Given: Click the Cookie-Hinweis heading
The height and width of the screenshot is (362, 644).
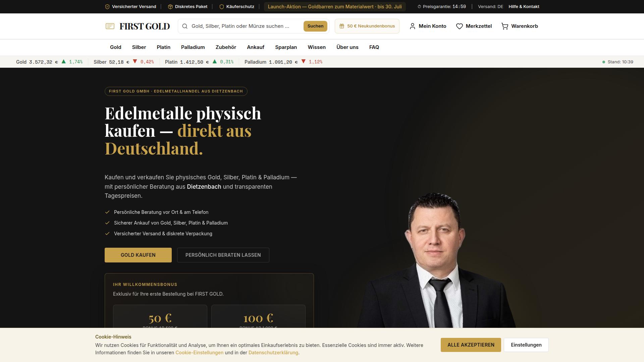Looking at the screenshot, I should tap(113, 337).
